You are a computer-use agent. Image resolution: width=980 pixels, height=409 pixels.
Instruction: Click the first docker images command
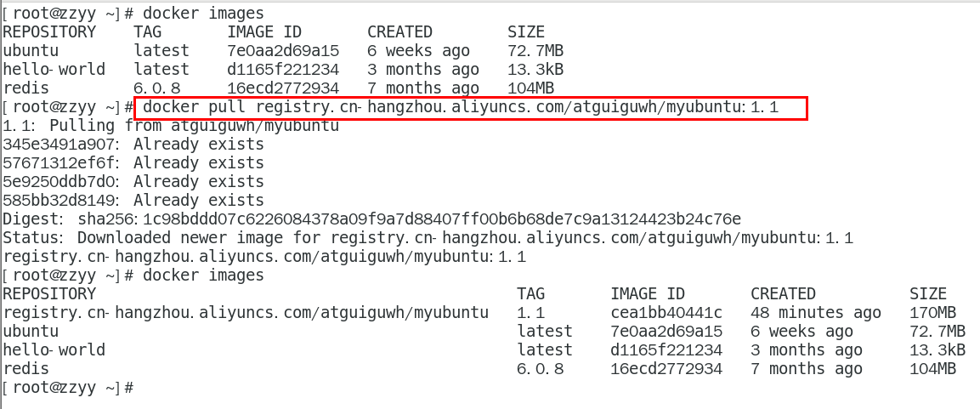pyautogui.click(x=203, y=14)
